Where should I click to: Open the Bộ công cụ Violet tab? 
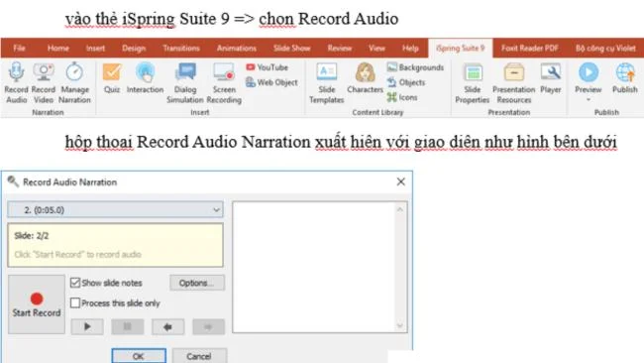[605, 48]
